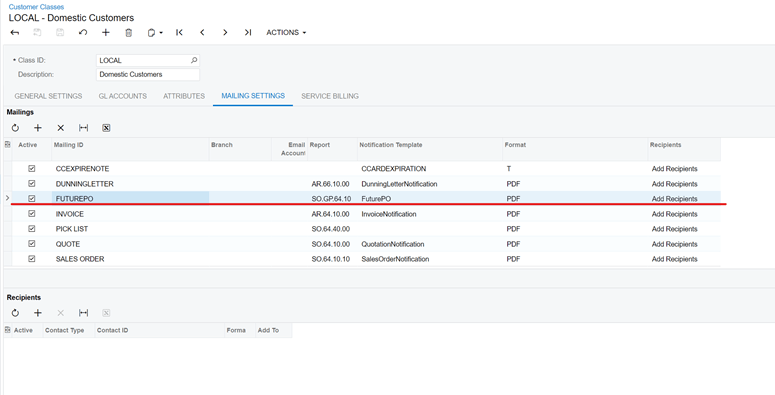Open the Customer Classes breadcrumb link
The width and height of the screenshot is (775, 395).
[x=36, y=7]
